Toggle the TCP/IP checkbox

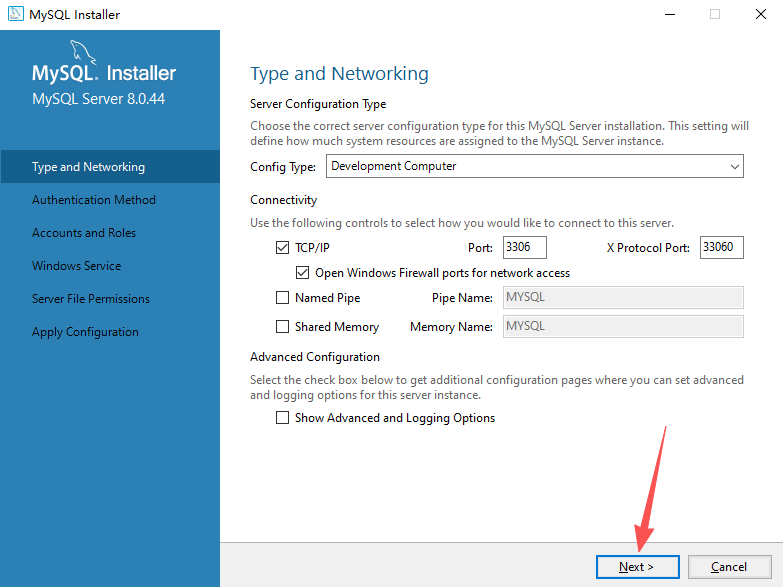pos(282,247)
